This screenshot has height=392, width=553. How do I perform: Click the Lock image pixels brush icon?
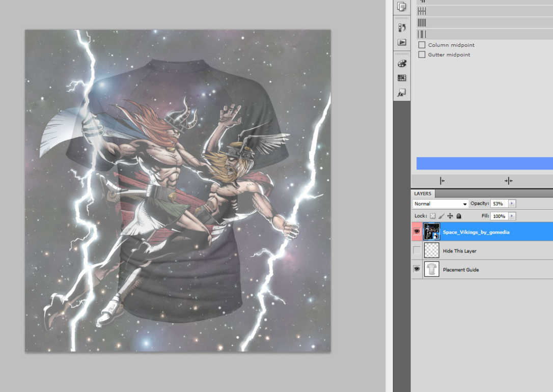click(441, 216)
